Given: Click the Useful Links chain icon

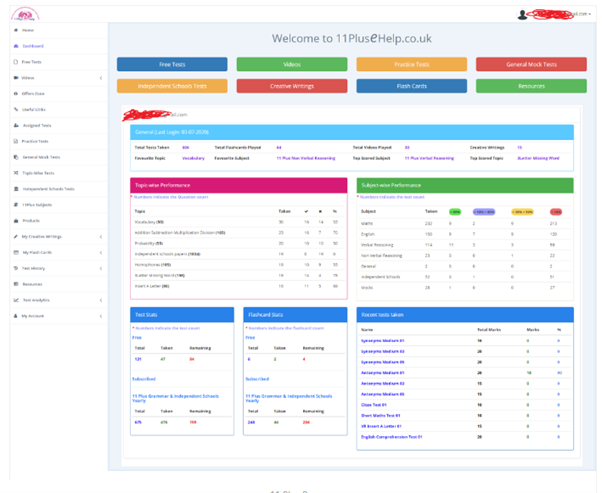Looking at the screenshot, I should (16, 109).
